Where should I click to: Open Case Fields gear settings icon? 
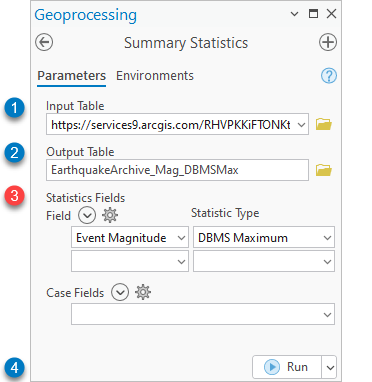click(143, 292)
